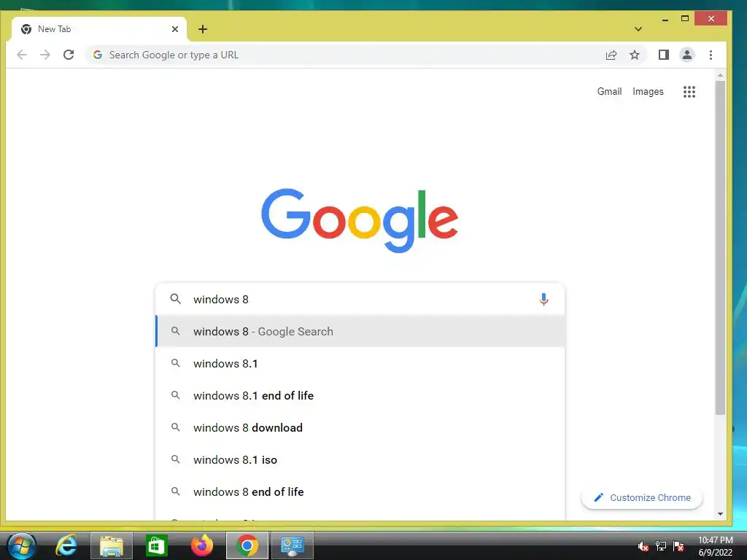Click the scrollbar up arrow
Screen dimensions: 747x560
pos(720,75)
